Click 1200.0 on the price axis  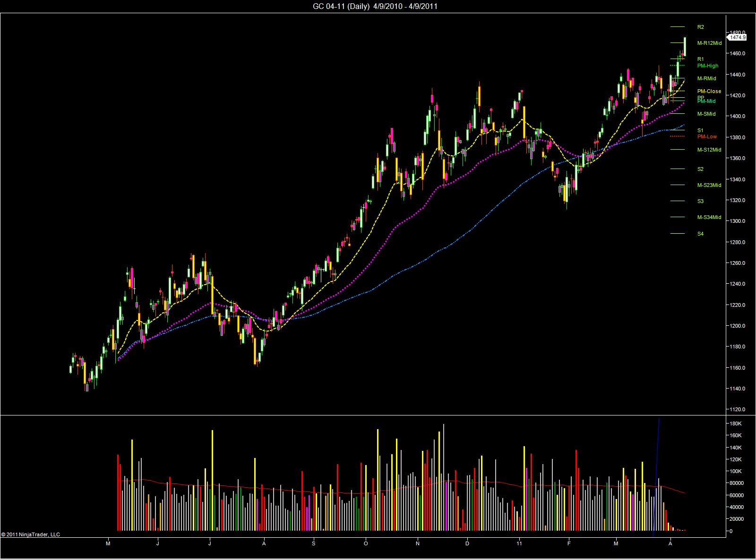[738, 326]
